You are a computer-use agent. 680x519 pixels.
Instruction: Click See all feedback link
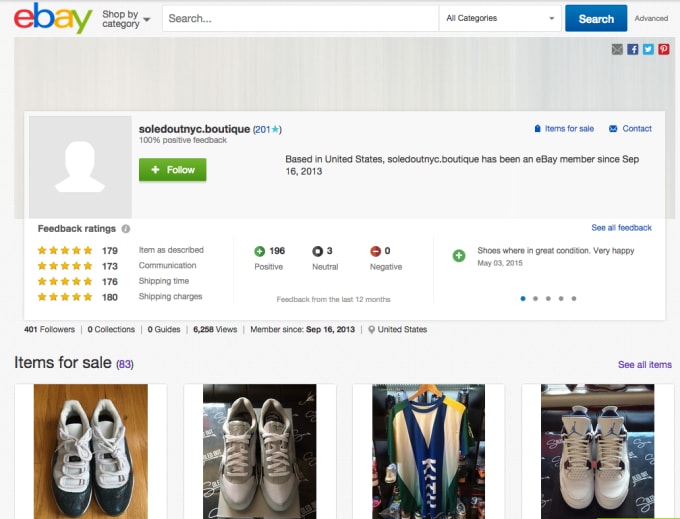621,228
